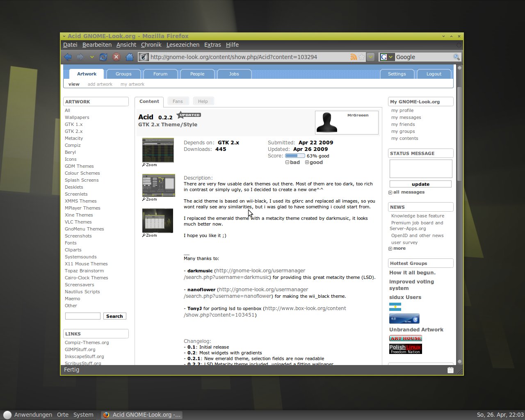This screenshot has width=525, height=420.
Task: Expand all messages arrow link
Action: pos(390,192)
